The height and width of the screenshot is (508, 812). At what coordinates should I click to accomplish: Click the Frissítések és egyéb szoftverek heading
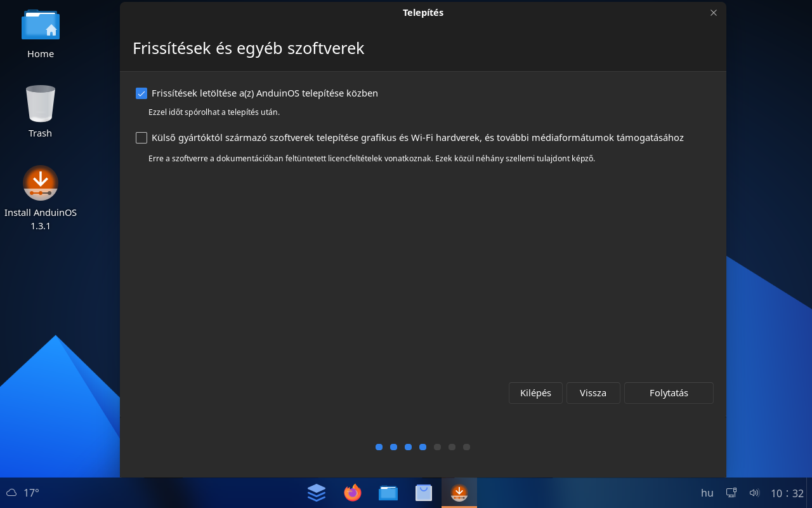click(248, 48)
